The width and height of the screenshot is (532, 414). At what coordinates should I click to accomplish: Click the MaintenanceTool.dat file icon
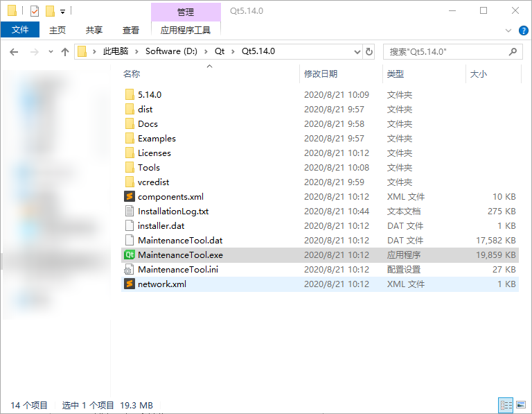(x=130, y=241)
